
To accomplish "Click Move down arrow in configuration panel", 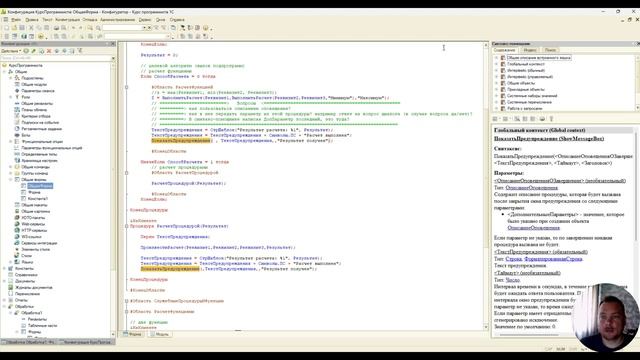I will (64, 51).
